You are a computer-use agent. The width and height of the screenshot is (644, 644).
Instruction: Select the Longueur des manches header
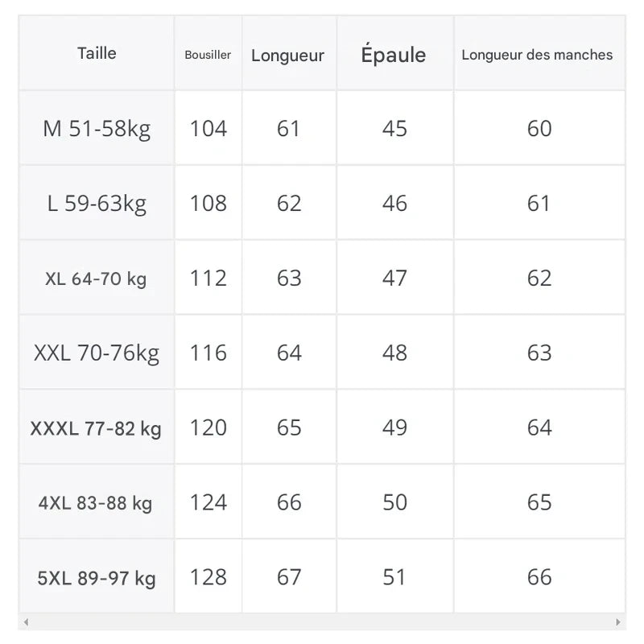[x=537, y=56]
